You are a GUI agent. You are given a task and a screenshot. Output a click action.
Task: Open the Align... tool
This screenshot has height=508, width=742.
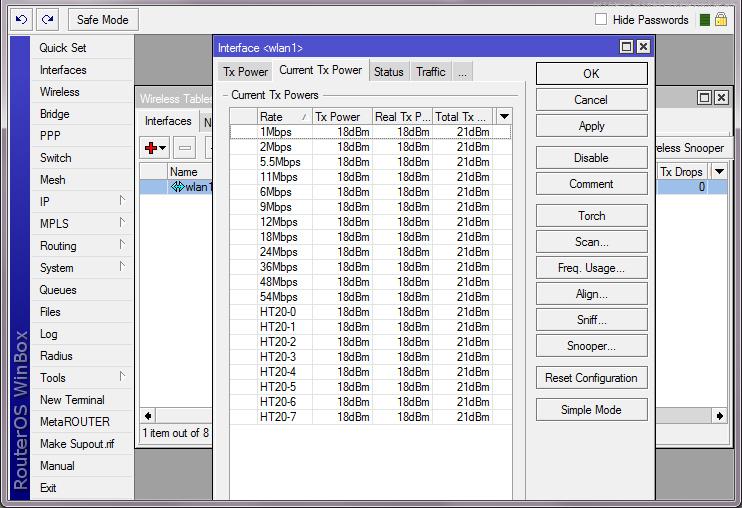click(x=592, y=294)
